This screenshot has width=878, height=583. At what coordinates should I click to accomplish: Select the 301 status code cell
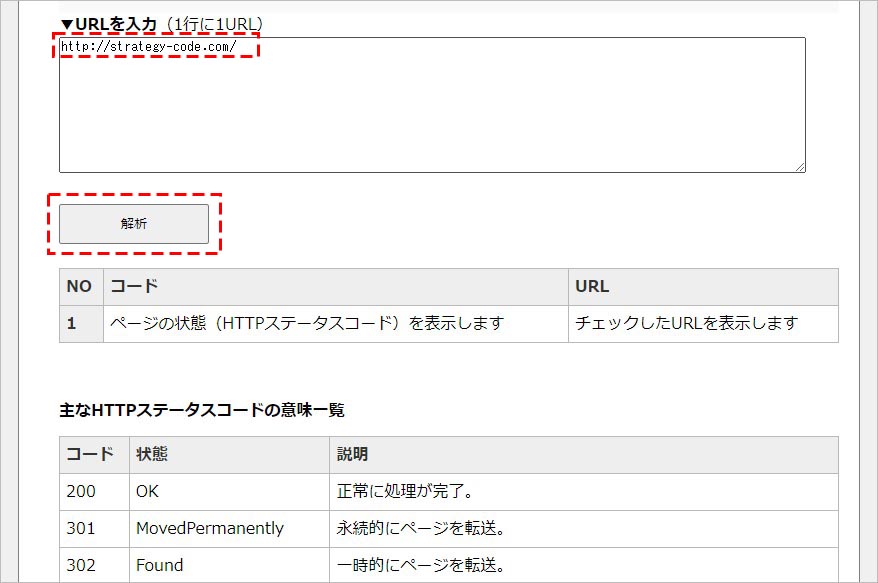click(x=81, y=528)
